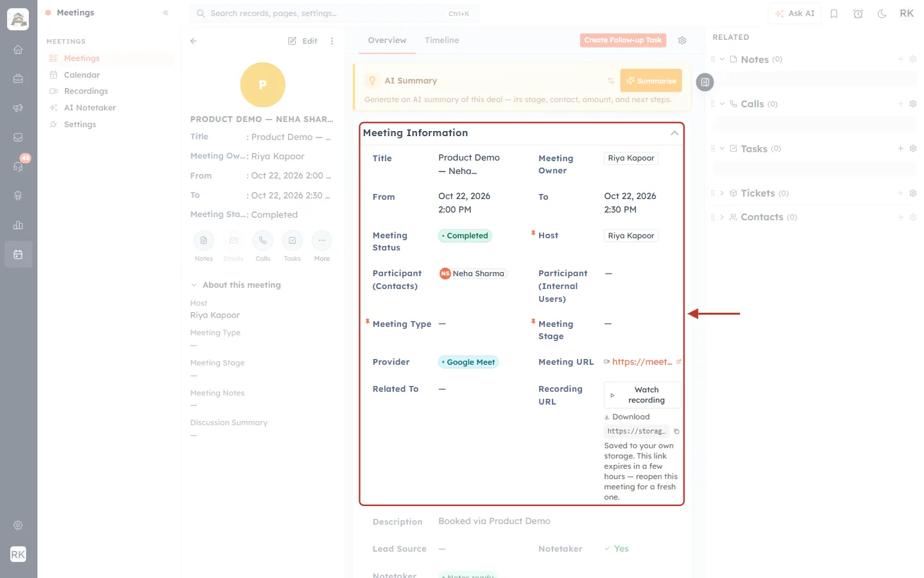Collapse the About this meeting section

[194, 285]
